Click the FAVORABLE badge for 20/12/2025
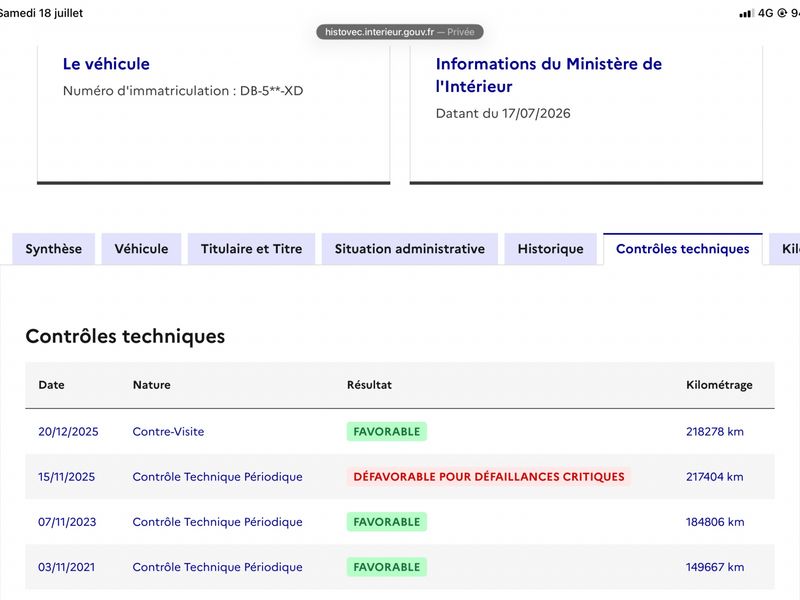The image size is (800, 600). click(x=387, y=432)
